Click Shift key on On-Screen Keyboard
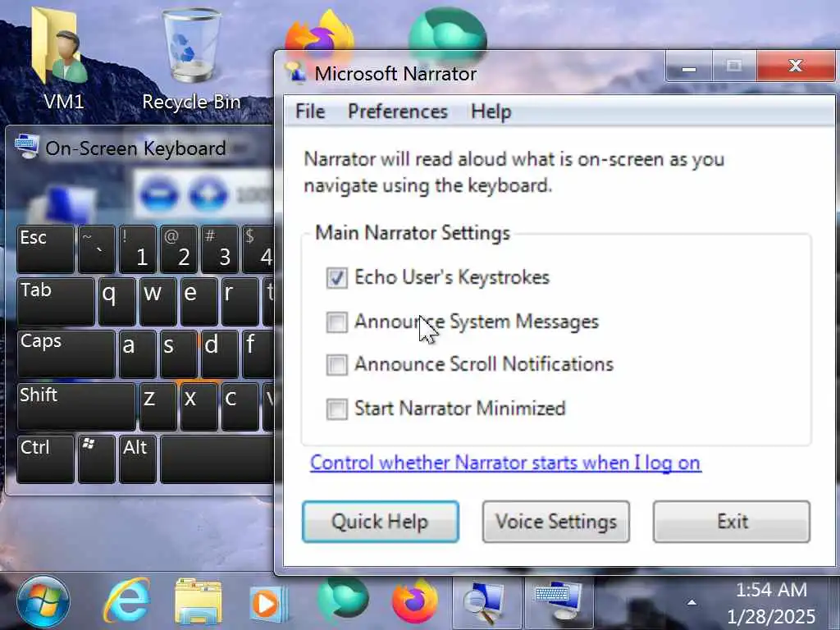The height and width of the screenshot is (630, 840). point(76,407)
